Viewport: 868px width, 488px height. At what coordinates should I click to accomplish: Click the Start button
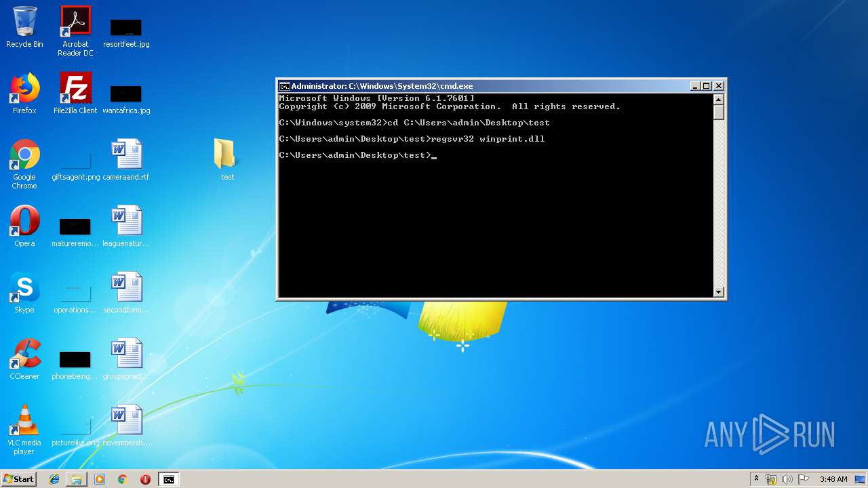tap(18, 479)
